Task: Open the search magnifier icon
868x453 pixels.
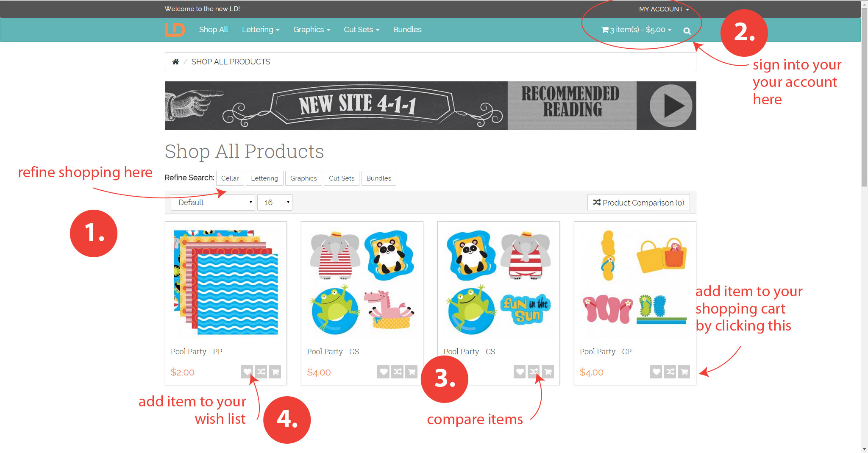Action: click(x=687, y=31)
